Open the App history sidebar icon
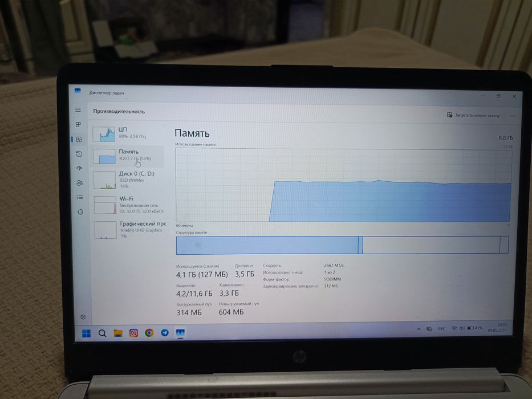532x399 pixels. tap(79, 154)
